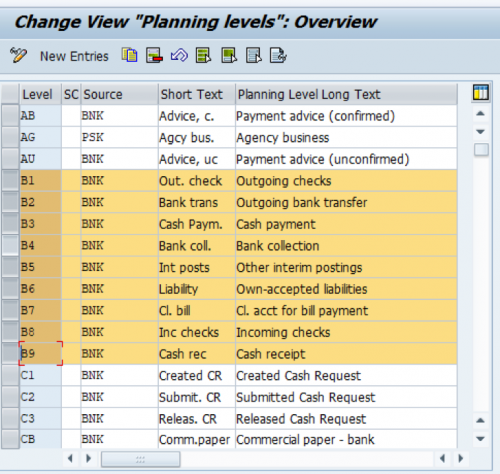
Task: Click the Delete row icon
Action: pyautogui.click(x=154, y=55)
